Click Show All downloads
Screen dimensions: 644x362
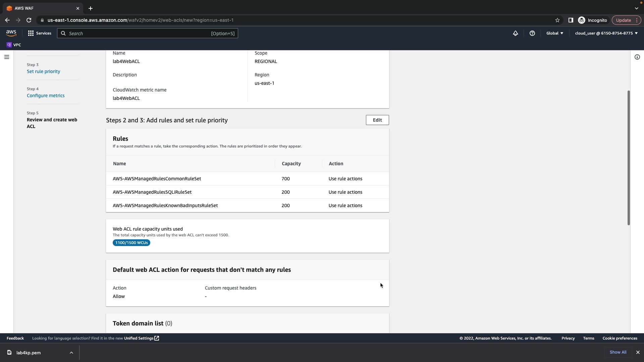click(x=618, y=352)
